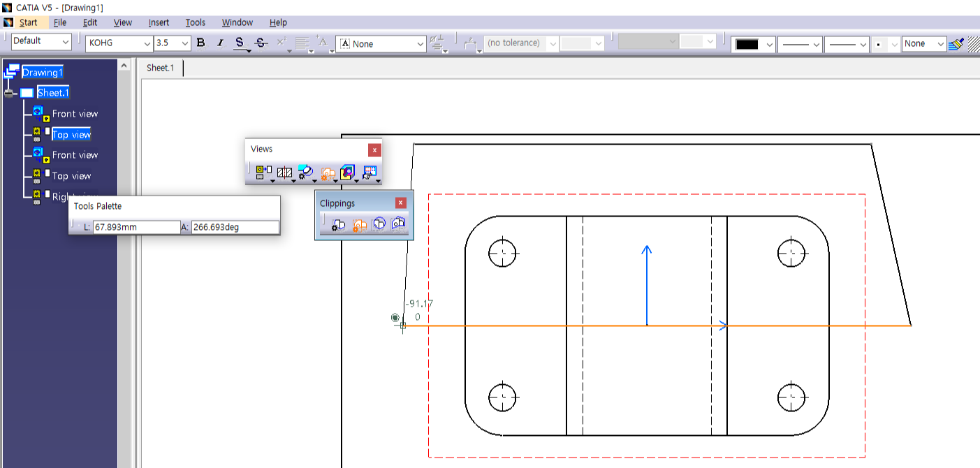Open the 3.5 font size dropdown
The height and width of the screenshot is (468, 980).
173,43
